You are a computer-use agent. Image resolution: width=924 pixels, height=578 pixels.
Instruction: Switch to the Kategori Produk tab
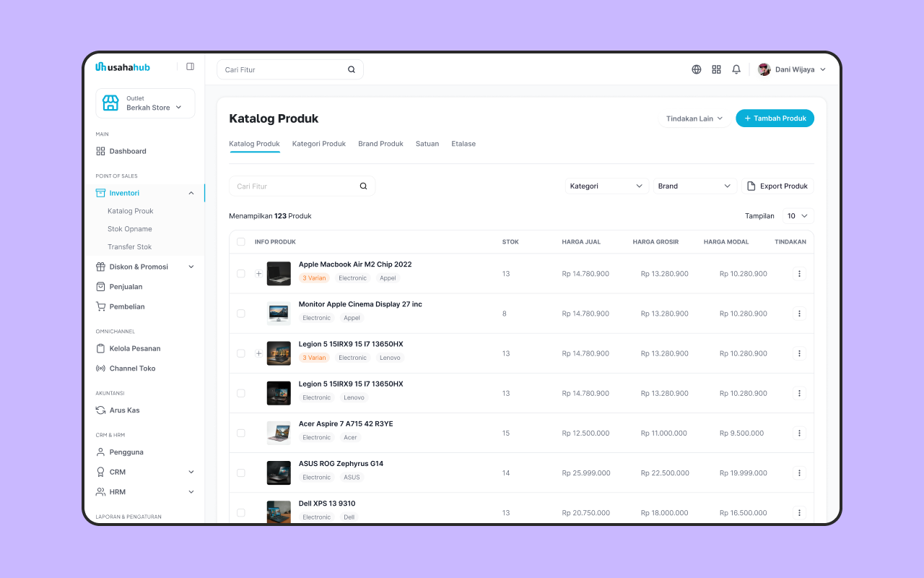point(319,144)
